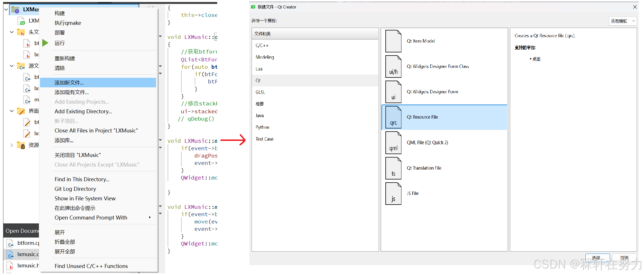Select 关闭项目 "LXMusic"
The image size is (644, 275).
point(78,155)
